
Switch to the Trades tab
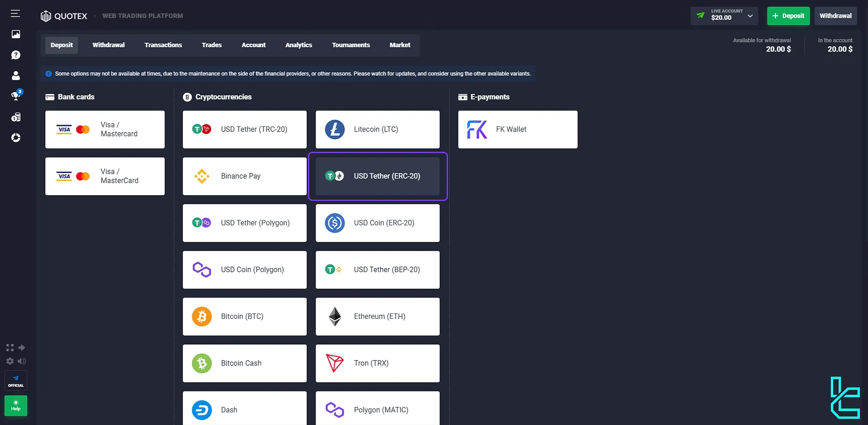pos(212,45)
